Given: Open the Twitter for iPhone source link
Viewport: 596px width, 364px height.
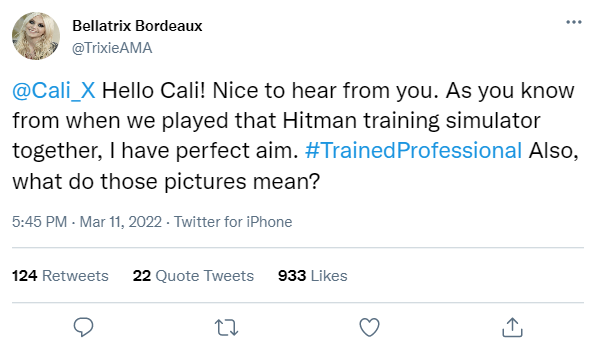Looking at the screenshot, I should point(233,222).
